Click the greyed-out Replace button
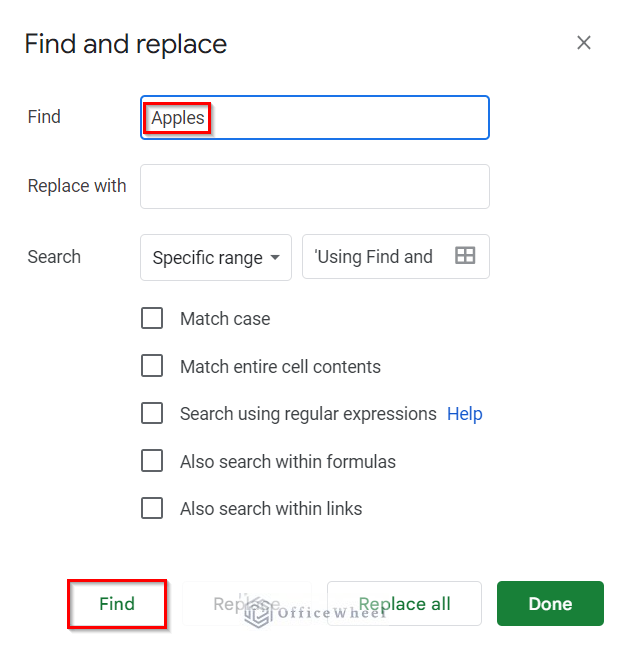628x651 pixels. click(247, 604)
